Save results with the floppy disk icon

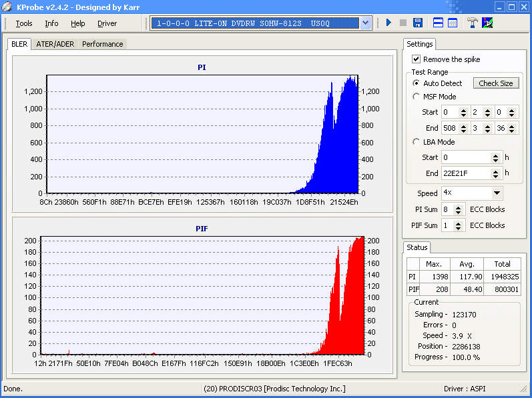coord(418,23)
